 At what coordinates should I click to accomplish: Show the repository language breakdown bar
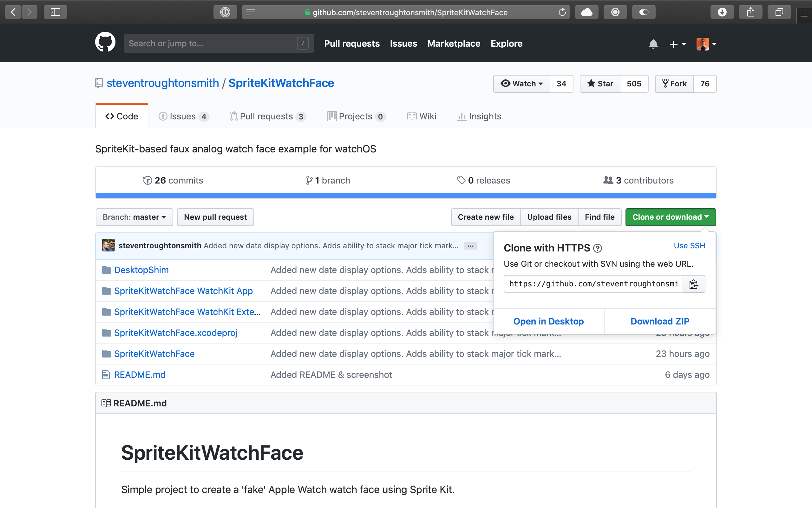point(406,196)
